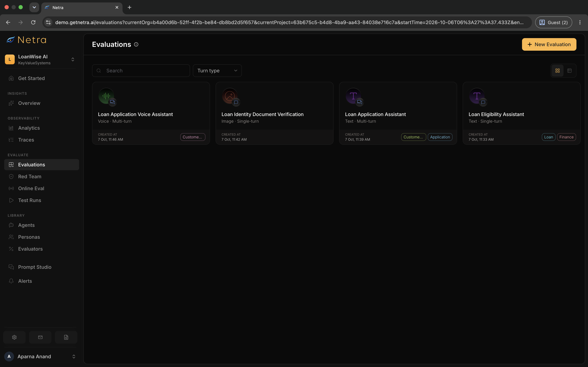The image size is (588, 367).
Task: Switch to grid view layout
Action: coord(557,71)
